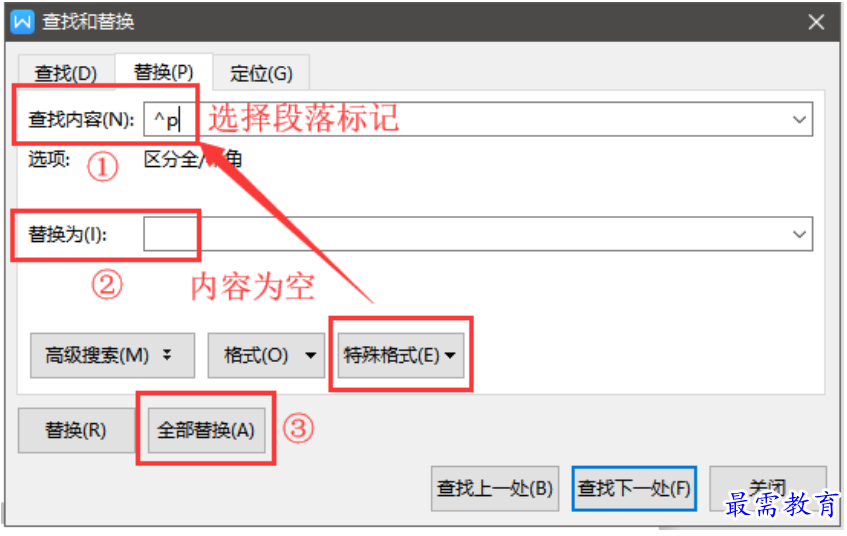Open the 定位(G) tab

tap(261, 73)
